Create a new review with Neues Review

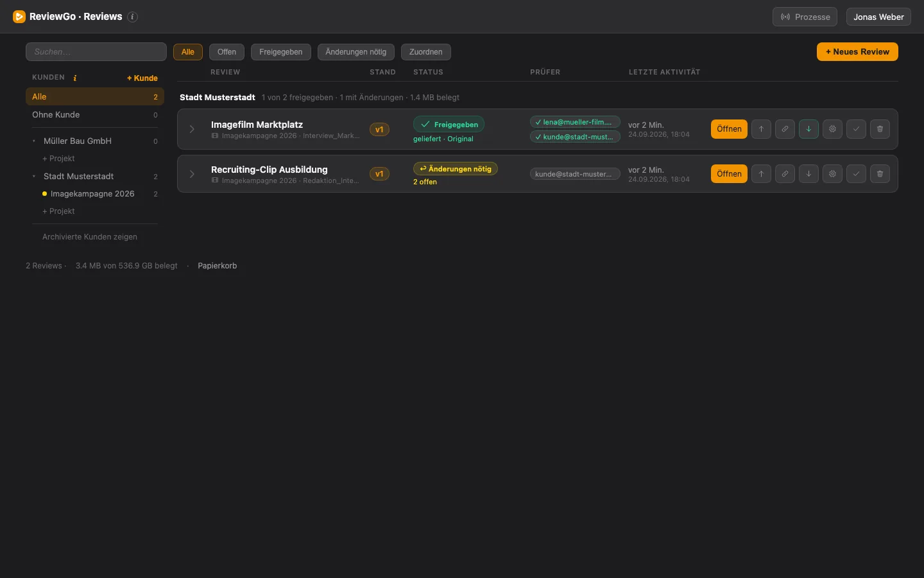[x=857, y=52]
